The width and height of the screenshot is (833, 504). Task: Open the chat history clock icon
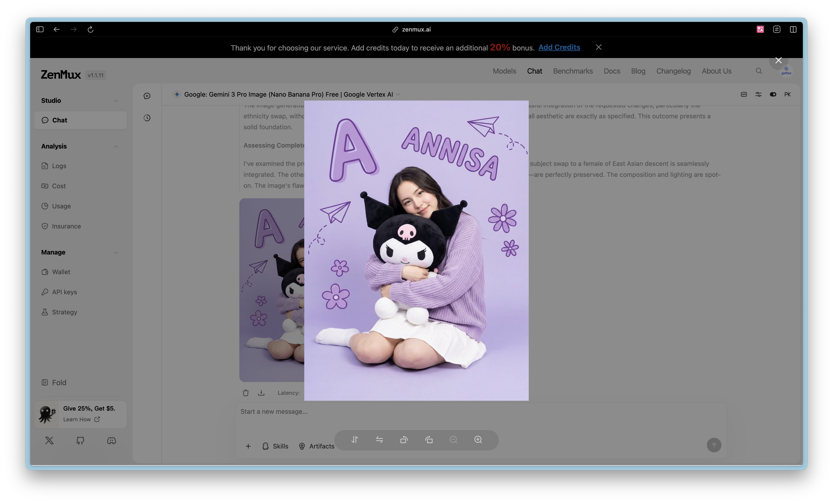point(147,118)
